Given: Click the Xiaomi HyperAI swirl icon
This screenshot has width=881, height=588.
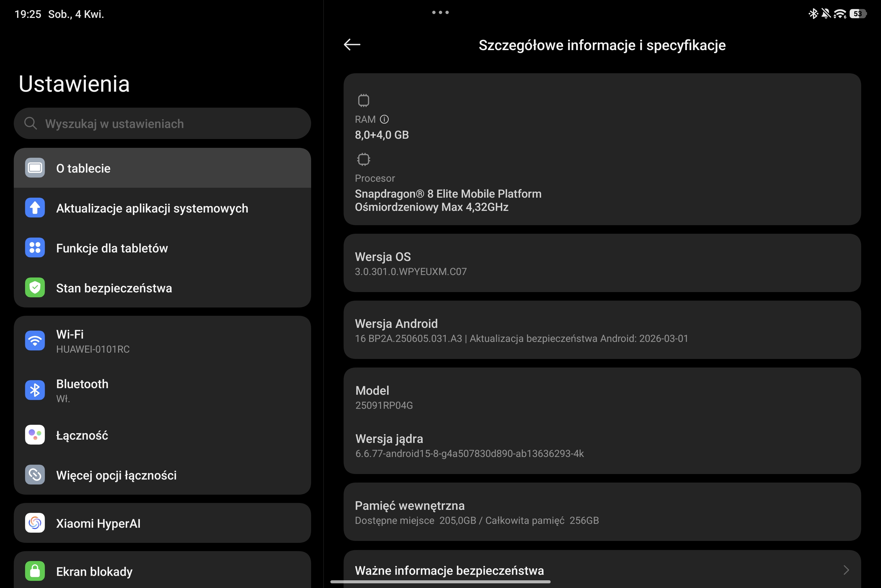Looking at the screenshot, I should [x=35, y=523].
